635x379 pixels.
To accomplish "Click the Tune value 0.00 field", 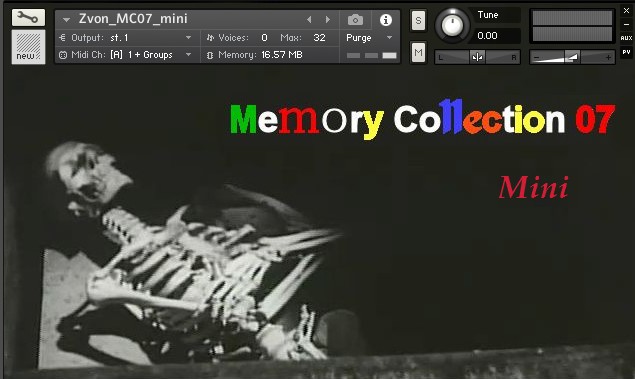I will [x=494, y=36].
